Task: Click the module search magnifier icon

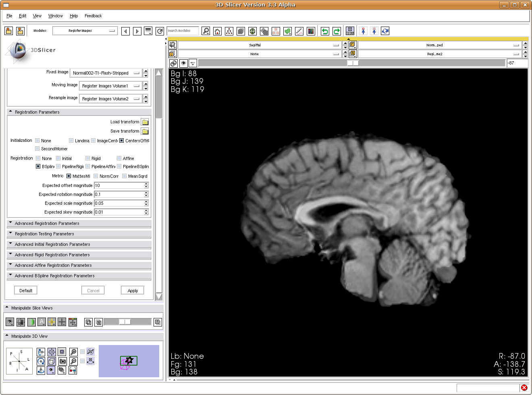Action: click(x=206, y=31)
